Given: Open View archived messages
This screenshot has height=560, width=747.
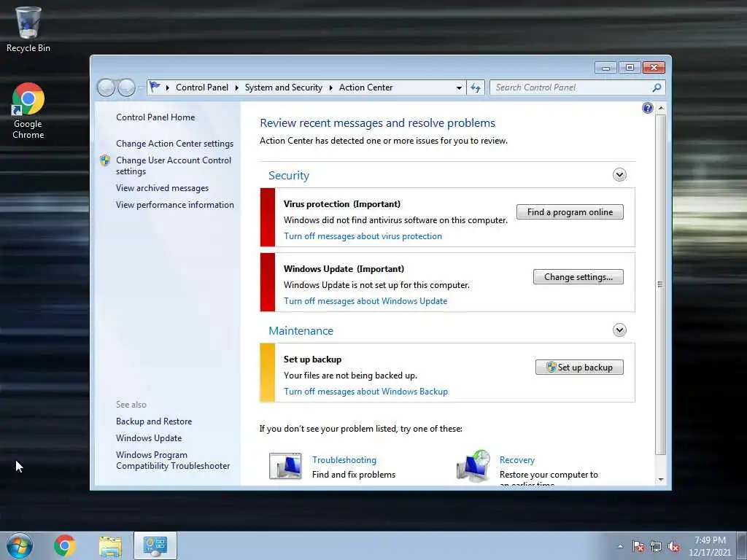Looking at the screenshot, I should click(163, 188).
